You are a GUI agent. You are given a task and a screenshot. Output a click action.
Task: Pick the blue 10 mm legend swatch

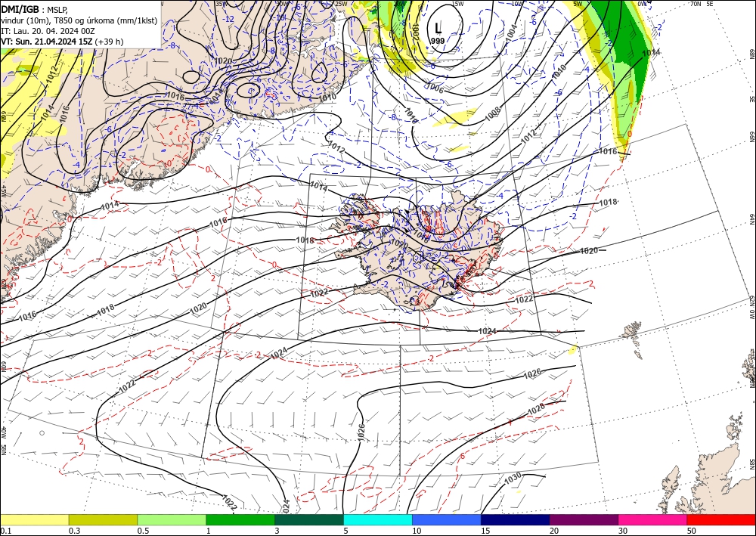tap(447, 519)
